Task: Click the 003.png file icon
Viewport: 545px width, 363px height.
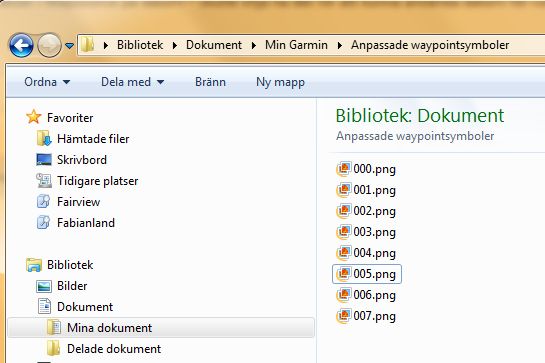Action: (x=343, y=232)
